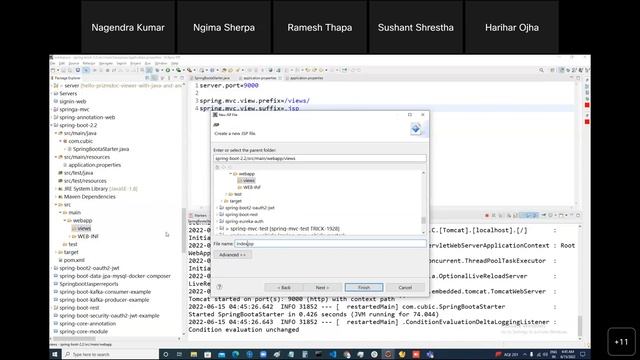
Task: Click Sushant Shrestha participant tile
Action: click(416, 27)
